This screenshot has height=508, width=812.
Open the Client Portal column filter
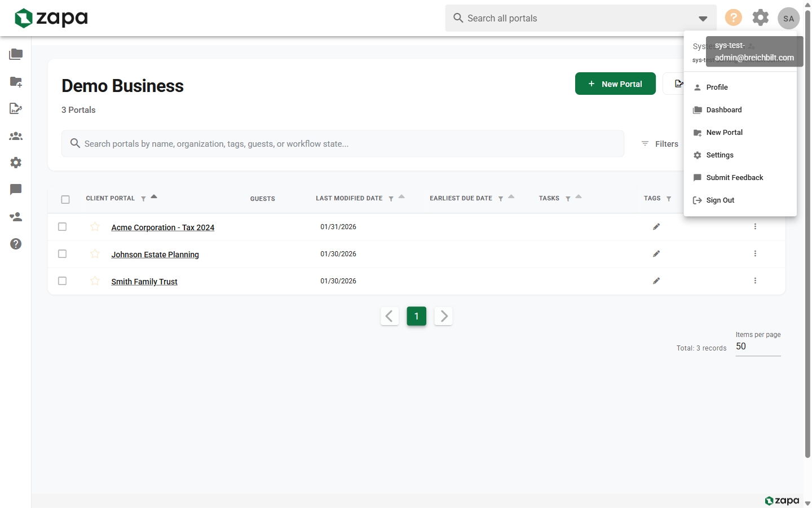coord(143,199)
